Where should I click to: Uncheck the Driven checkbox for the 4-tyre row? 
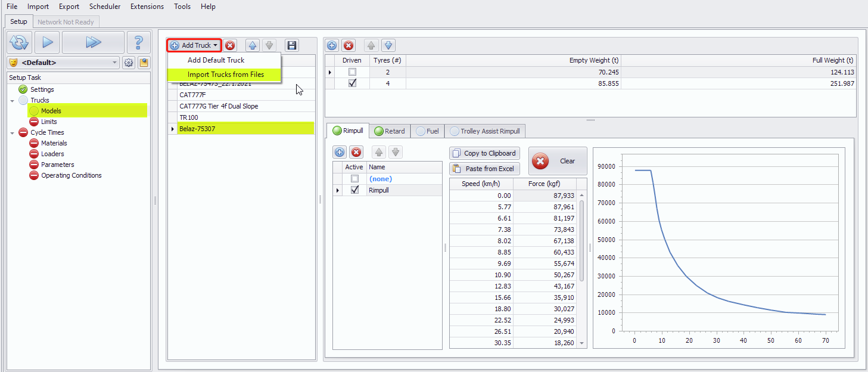coord(352,83)
